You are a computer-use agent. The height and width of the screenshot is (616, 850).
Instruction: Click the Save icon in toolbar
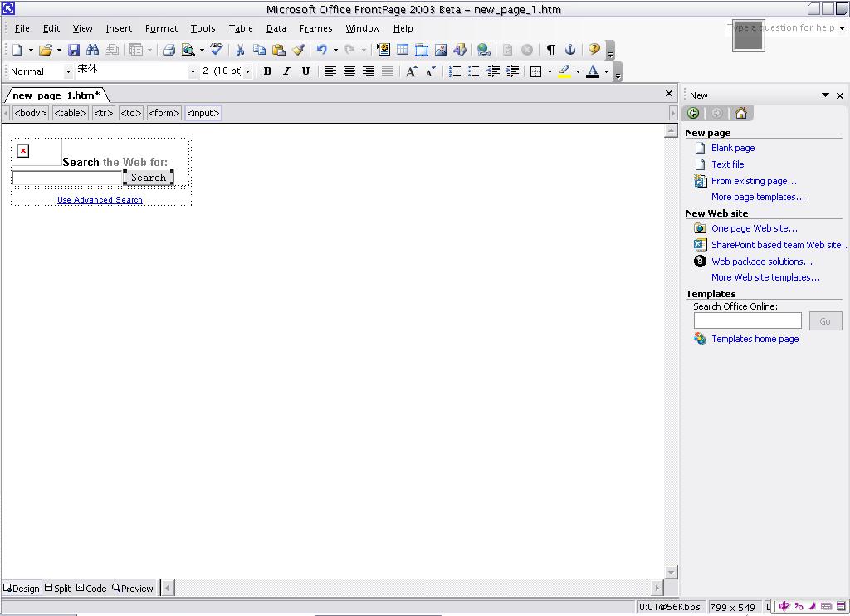point(74,51)
